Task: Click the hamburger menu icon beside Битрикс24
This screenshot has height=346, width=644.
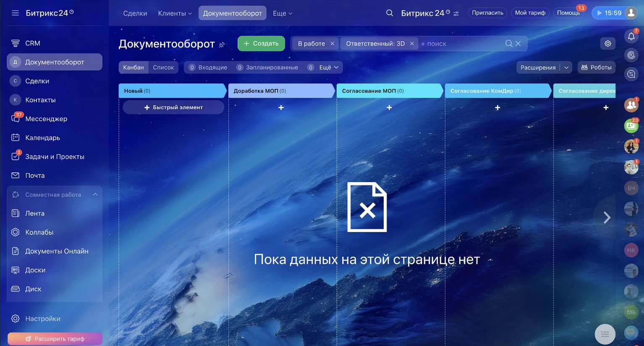Action: click(16, 13)
